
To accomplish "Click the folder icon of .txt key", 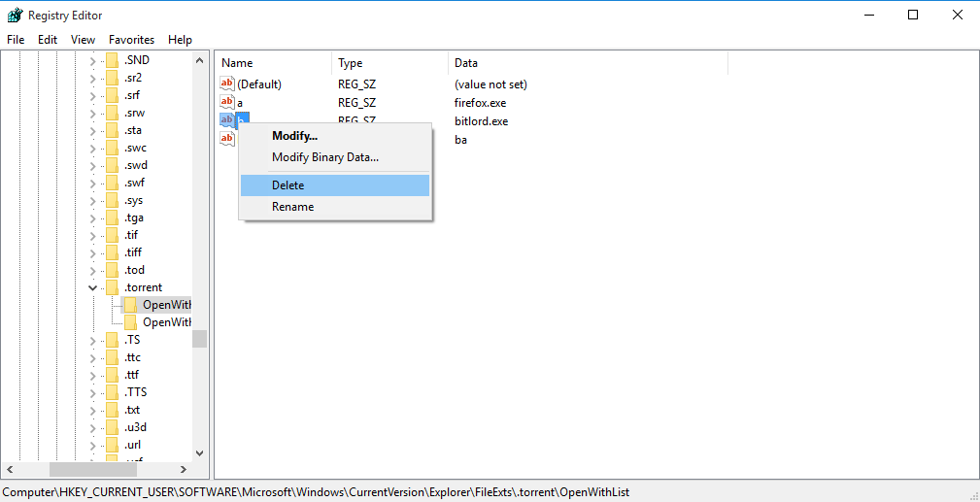I will coord(112,410).
